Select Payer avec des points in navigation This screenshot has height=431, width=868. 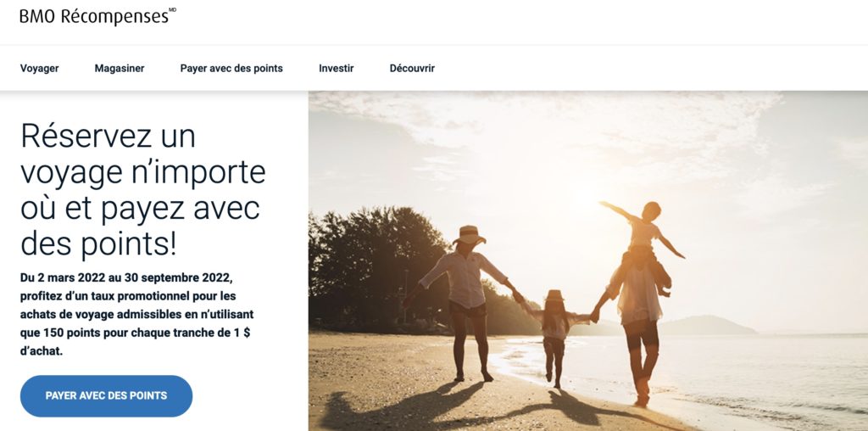pos(231,68)
